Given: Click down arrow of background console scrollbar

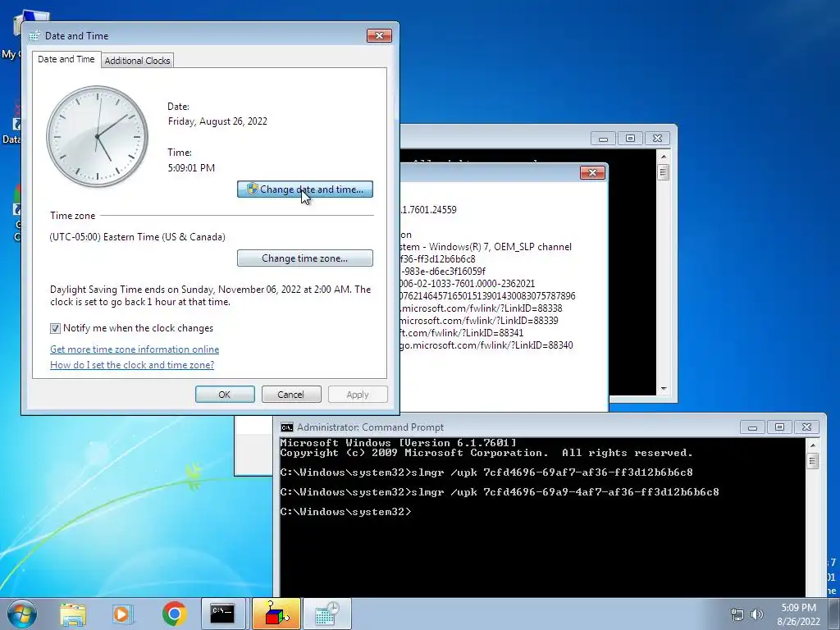Looking at the screenshot, I should pyautogui.click(x=663, y=389).
